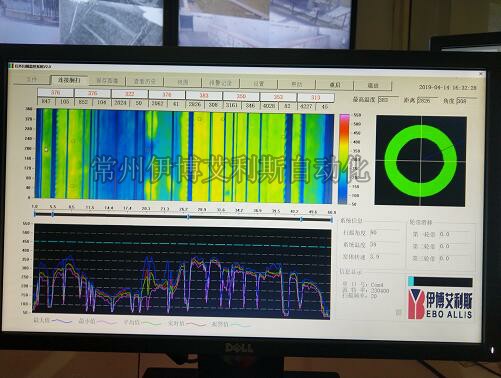This screenshot has width=501, height=378.
Task: Click the 最高温度 value field showing 383
Action: (x=388, y=99)
